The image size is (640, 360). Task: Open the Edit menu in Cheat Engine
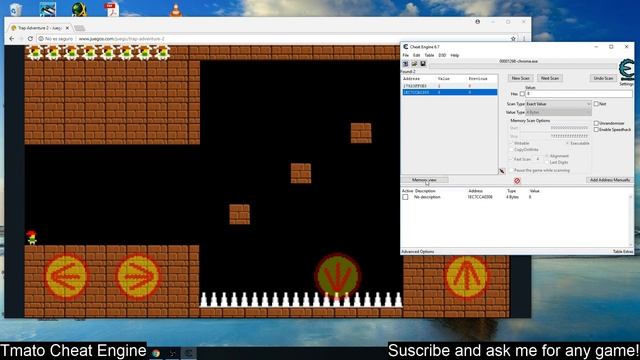pos(416,55)
